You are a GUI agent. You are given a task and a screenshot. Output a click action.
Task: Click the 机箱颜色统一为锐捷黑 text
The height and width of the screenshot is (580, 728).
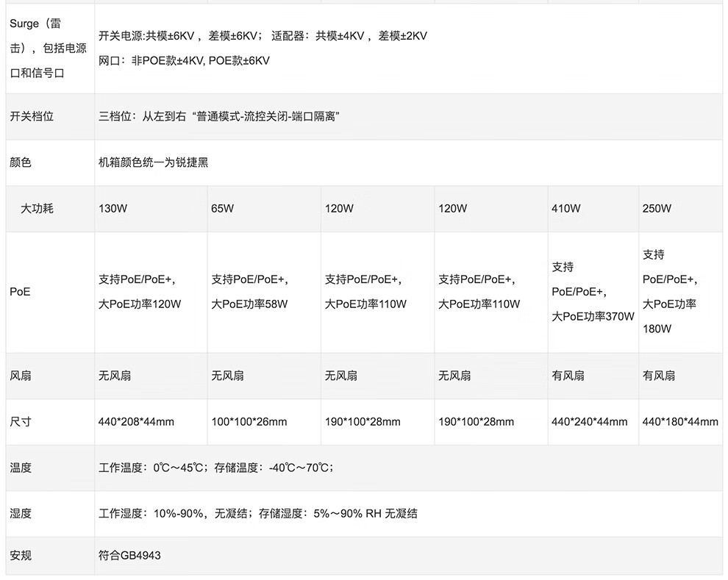[153, 162]
